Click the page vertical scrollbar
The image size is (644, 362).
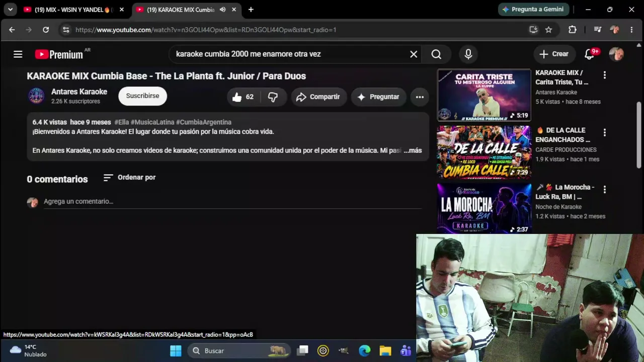point(639,135)
